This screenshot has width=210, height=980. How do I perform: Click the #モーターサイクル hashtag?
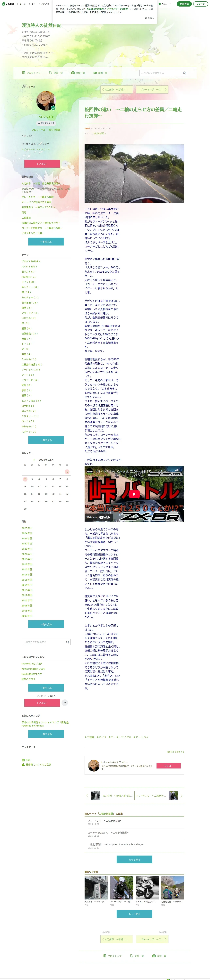(120, 737)
